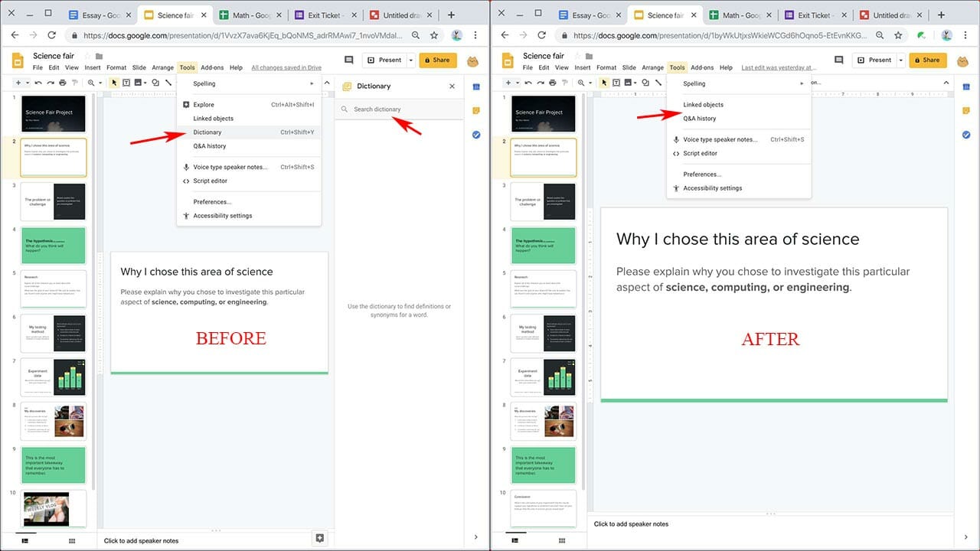Open Keep notes side icon in BEFORE window

[x=476, y=110]
